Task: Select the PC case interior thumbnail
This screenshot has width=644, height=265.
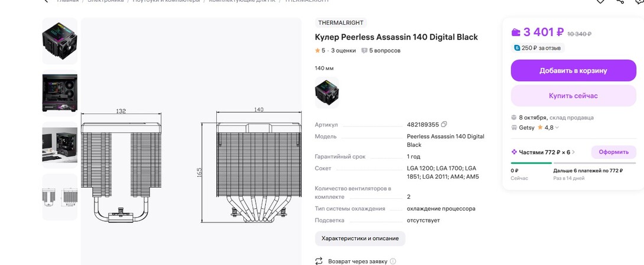Action: [x=60, y=92]
